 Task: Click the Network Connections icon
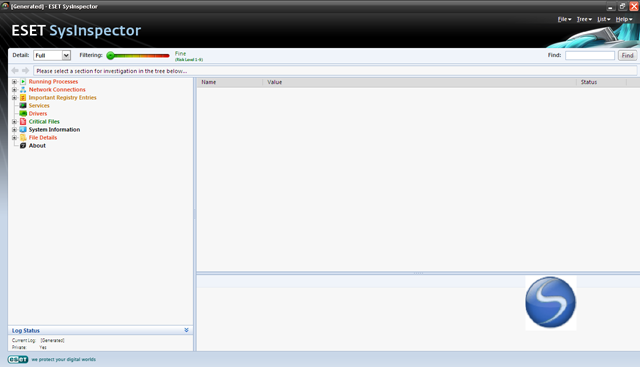click(23, 89)
